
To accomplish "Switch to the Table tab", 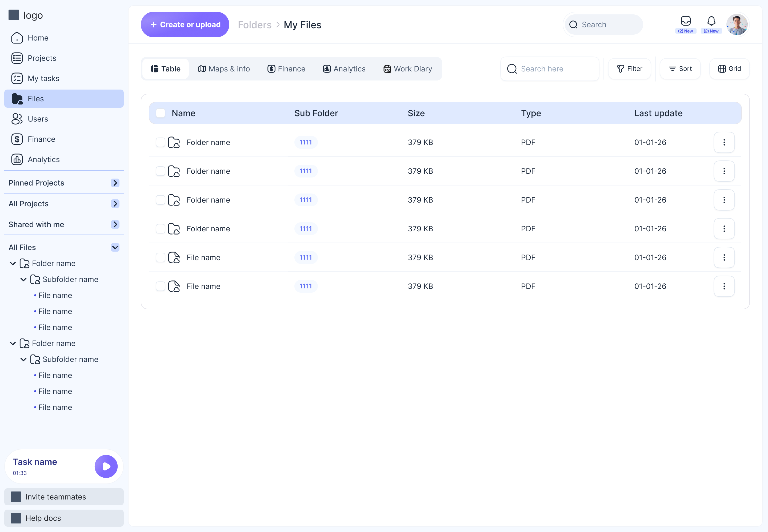I will point(166,69).
